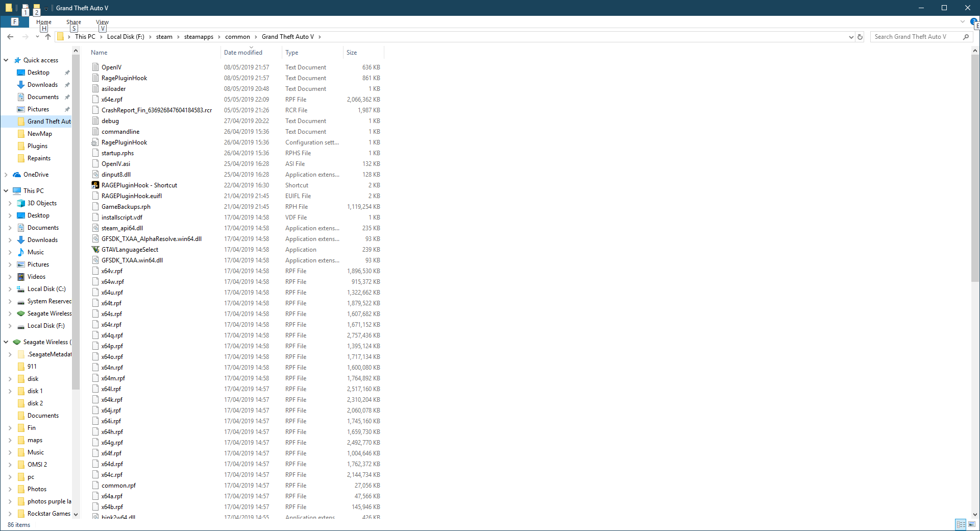The image size is (980, 531).
Task: Collapse the Quick access tree
Action: click(x=6, y=60)
